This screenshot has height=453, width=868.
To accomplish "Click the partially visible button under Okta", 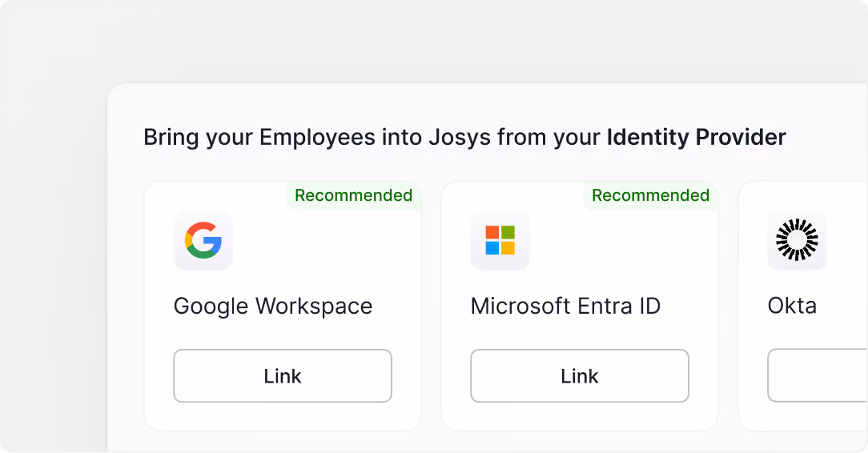I will coord(817,375).
